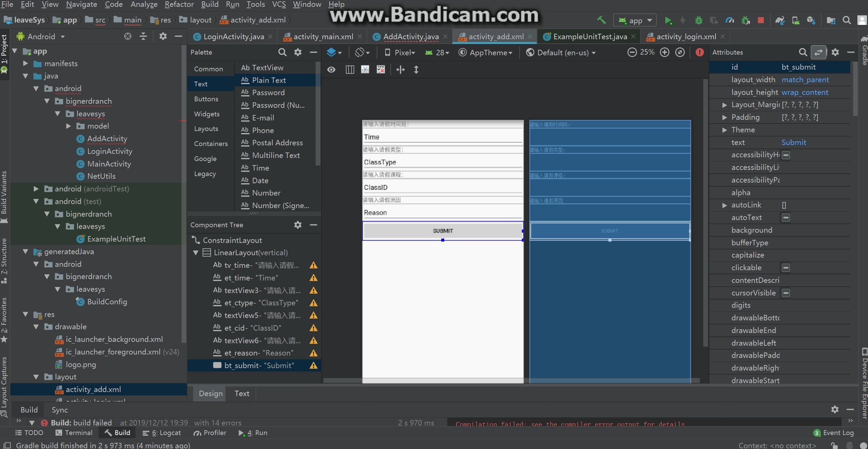Start debugging with the bug icon
The height and width of the screenshot is (449, 868).
(698, 21)
